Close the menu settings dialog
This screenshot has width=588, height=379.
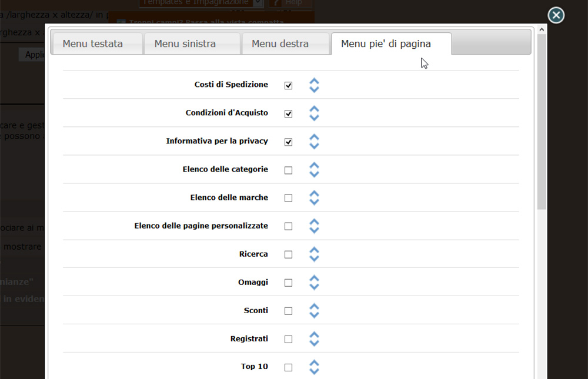(x=556, y=15)
